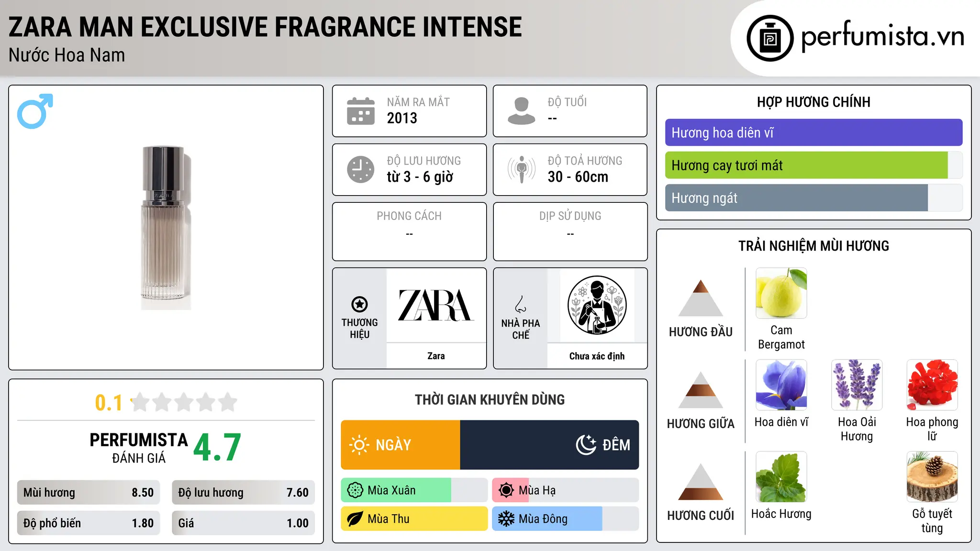Click the từ 3 - 6 giờ longevity value

(x=420, y=177)
